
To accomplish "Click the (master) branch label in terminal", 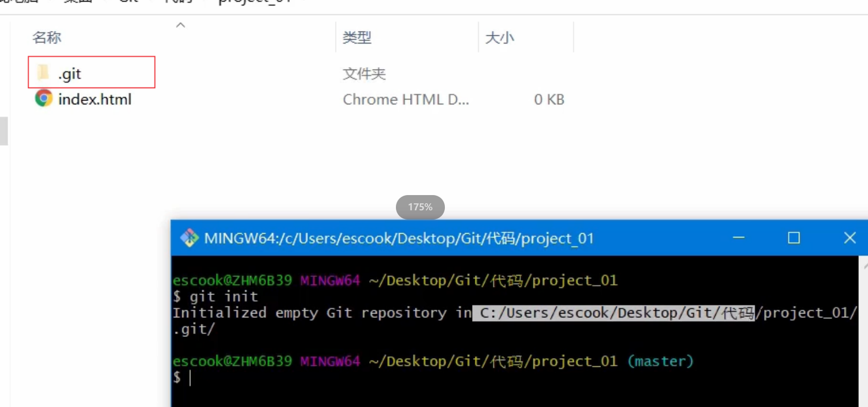I will [x=660, y=361].
